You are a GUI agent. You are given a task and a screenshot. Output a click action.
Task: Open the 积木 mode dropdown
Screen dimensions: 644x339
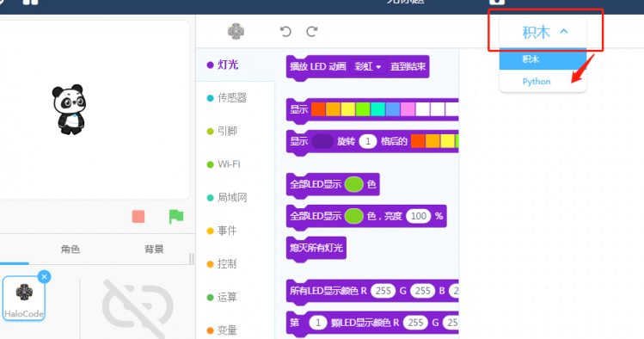543,32
